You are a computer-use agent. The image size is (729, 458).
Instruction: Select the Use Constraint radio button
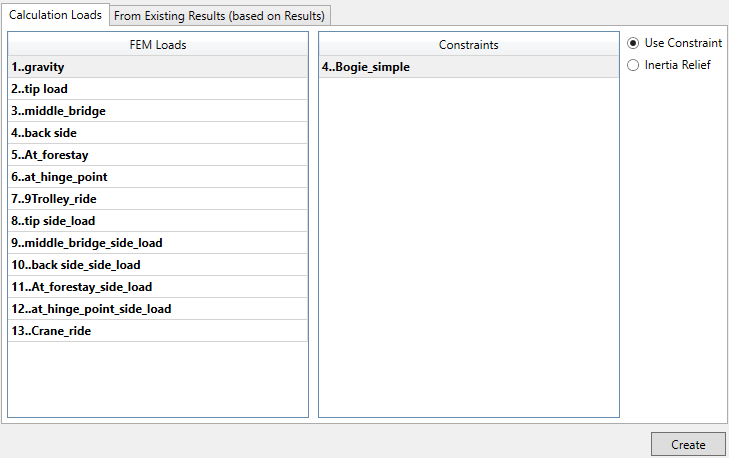coord(633,43)
